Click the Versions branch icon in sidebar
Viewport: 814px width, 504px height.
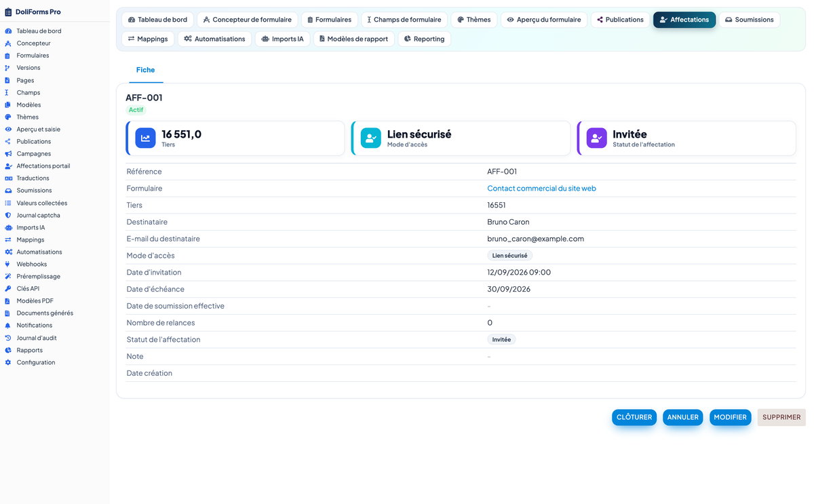[8, 68]
